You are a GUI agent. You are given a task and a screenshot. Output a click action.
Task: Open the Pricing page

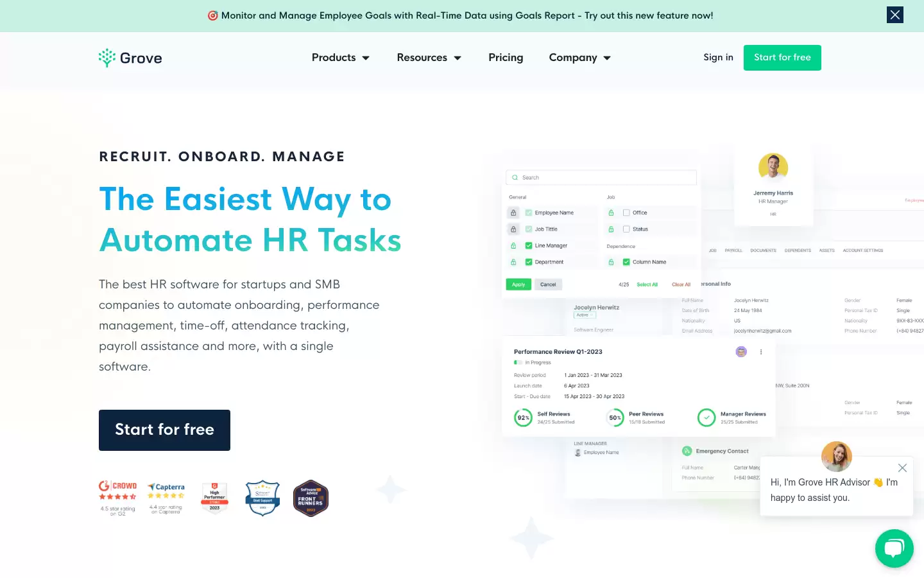click(x=506, y=58)
